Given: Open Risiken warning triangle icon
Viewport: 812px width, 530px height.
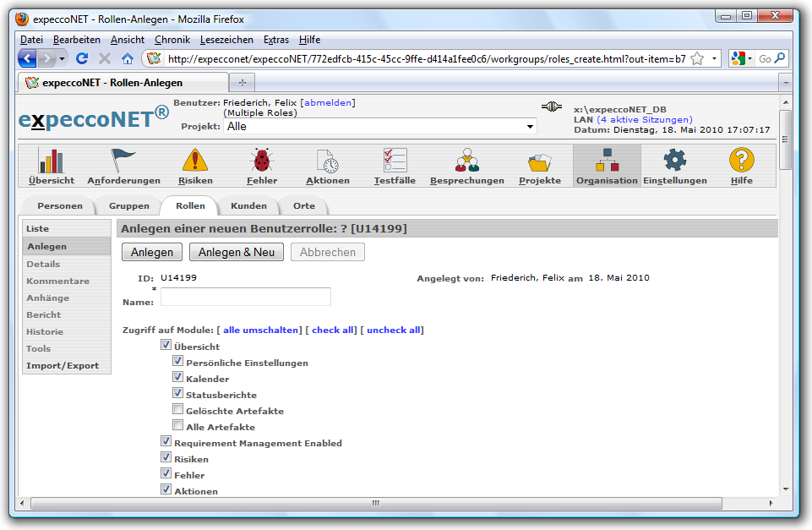Looking at the screenshot, I should pyautogui.click(x=195, y=161).
